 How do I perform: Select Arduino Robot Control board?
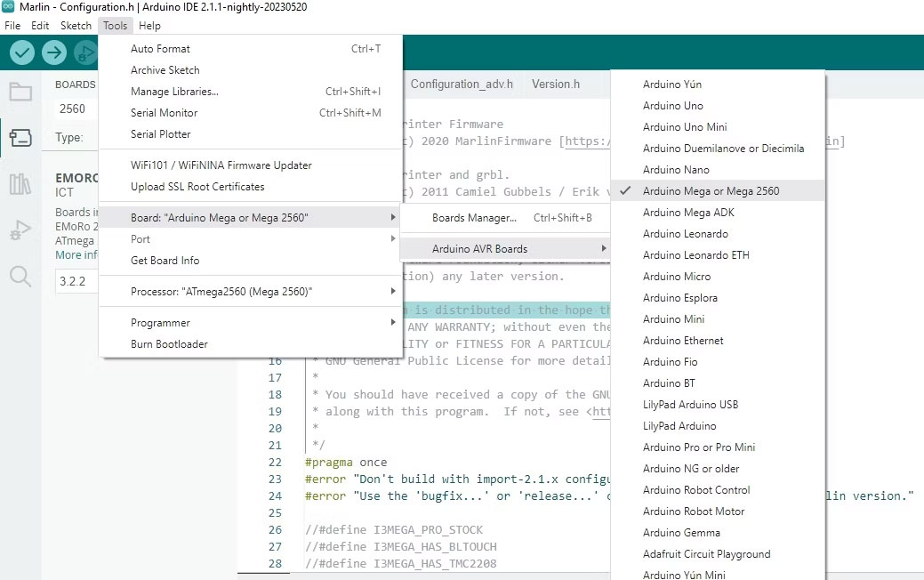[x=718, y=490]
